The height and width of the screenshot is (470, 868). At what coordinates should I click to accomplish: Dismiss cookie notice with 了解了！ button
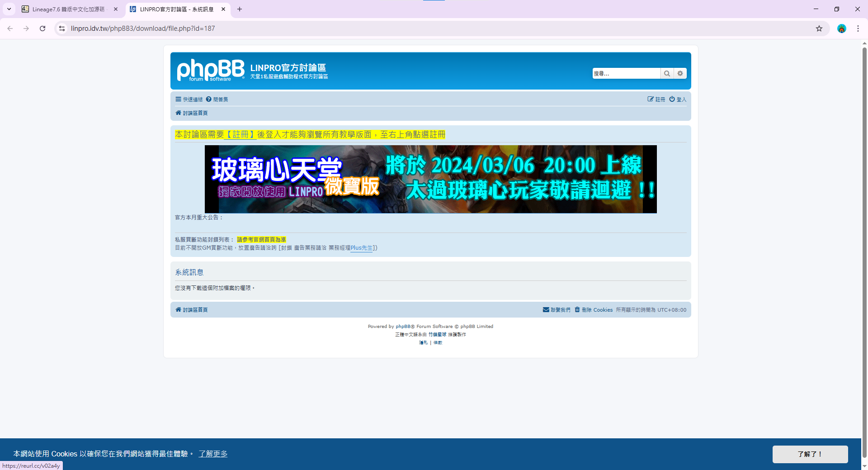tap(810, 454)
